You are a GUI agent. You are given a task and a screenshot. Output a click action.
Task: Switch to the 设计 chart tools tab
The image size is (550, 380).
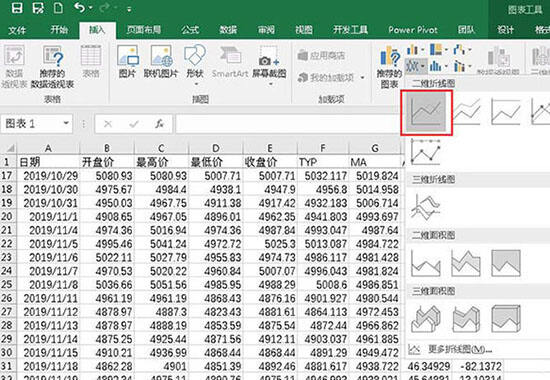505,30
